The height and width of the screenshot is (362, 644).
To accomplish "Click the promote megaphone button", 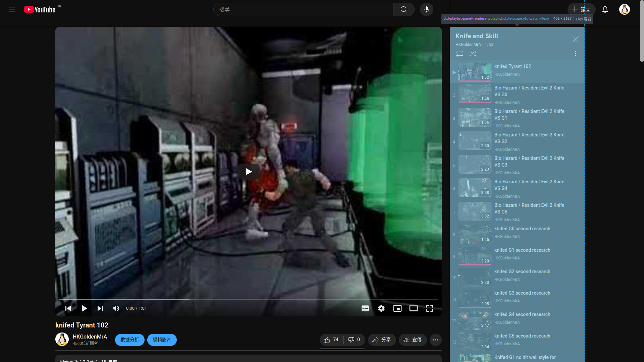I will (x=413, y=340).
